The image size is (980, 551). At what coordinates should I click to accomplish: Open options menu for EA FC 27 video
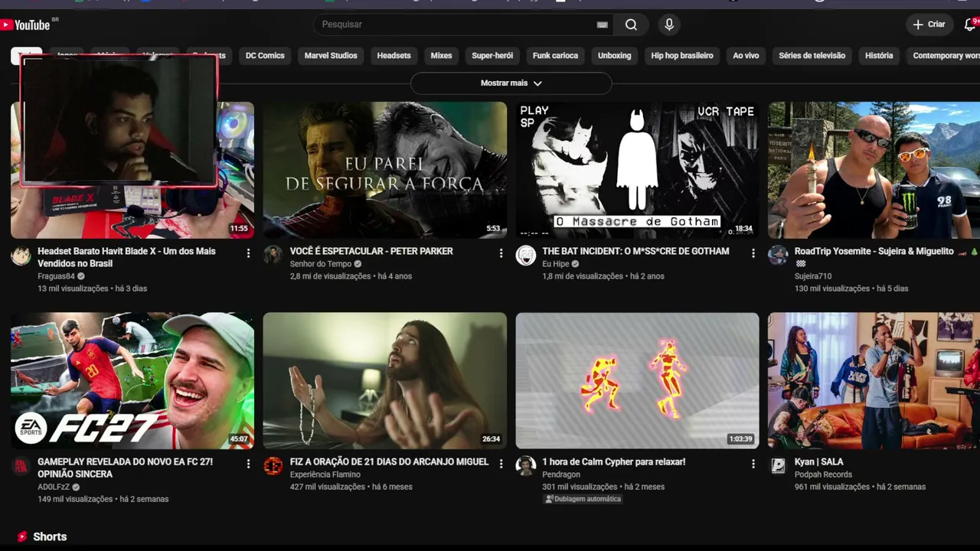[x=248, y=464]
